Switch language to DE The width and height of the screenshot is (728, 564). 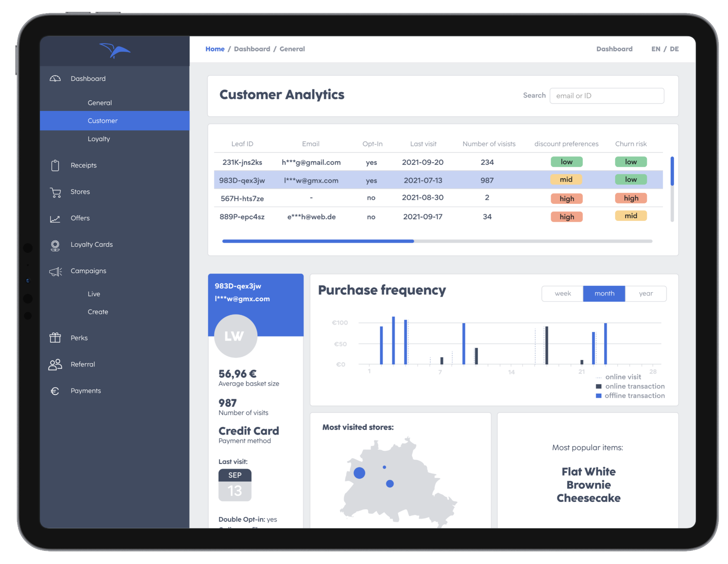674,49
